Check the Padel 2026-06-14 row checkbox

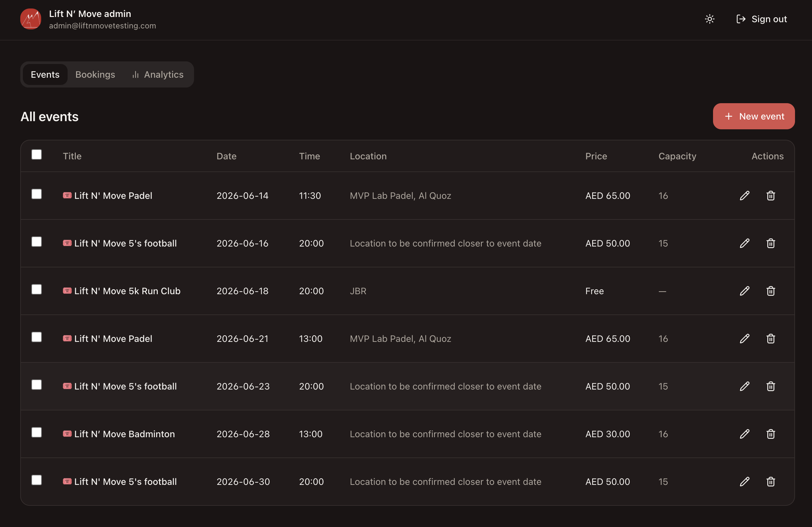tap(37, 194)
